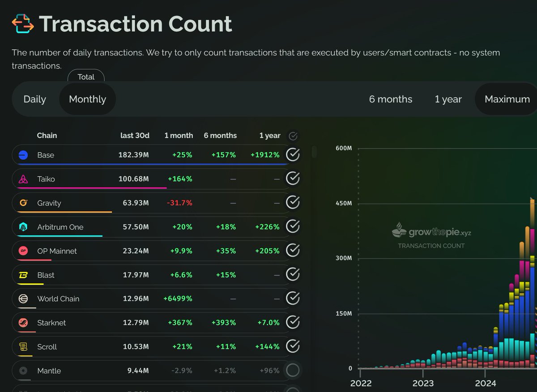Image resolution: width=537 pixels, height=392 pixels.
Task: Click the Arbitrum One row name
Action: pos(60,227)
